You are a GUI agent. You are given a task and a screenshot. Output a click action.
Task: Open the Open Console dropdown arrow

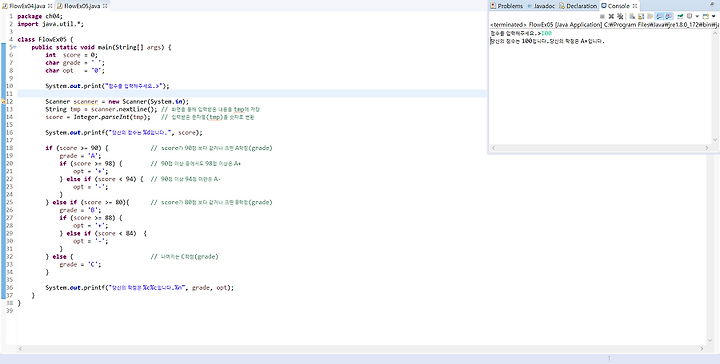tap(714, 16)
